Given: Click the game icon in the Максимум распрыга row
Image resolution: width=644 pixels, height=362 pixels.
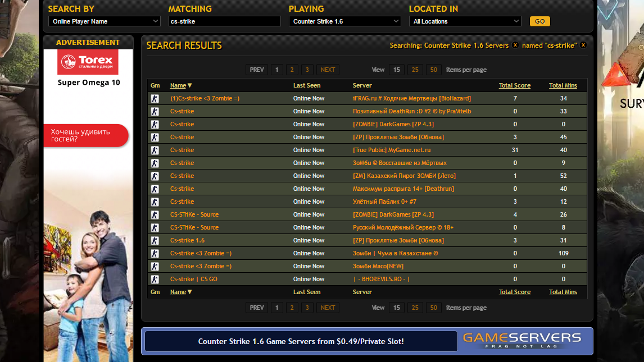Looking at the screenshot, I should (155, 189).
